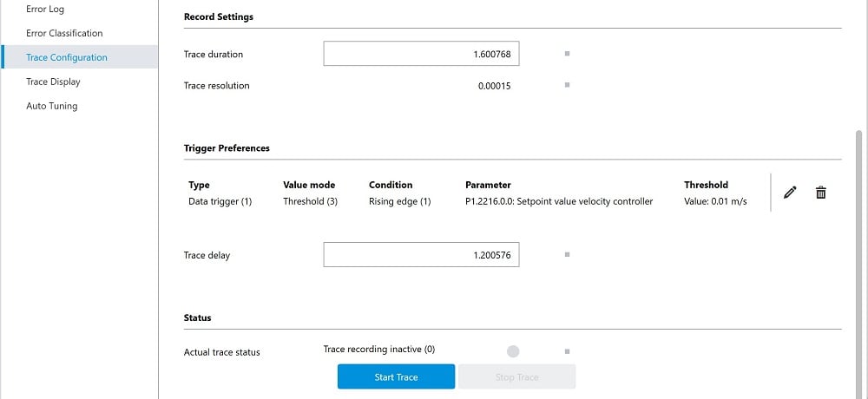Focus the Trace delay input field
Screen dimensions: 868x399
coord(421,254)
